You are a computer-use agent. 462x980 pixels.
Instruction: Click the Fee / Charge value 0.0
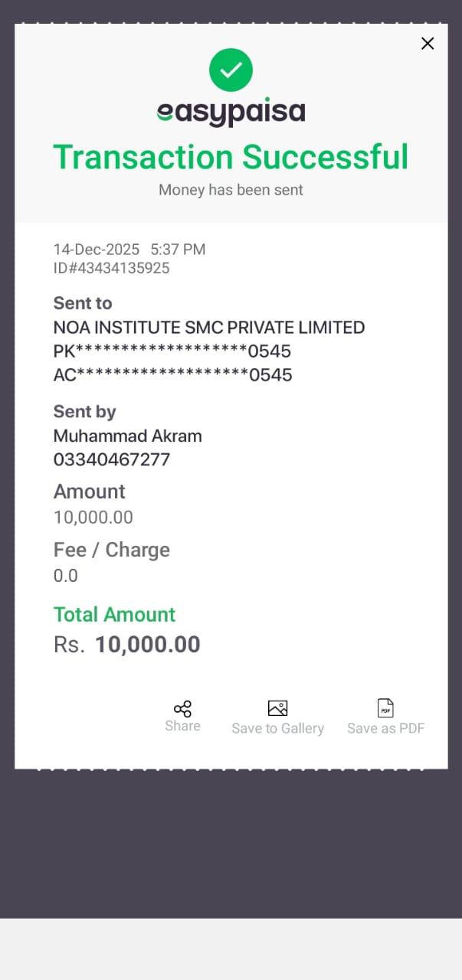coord(66,576)
